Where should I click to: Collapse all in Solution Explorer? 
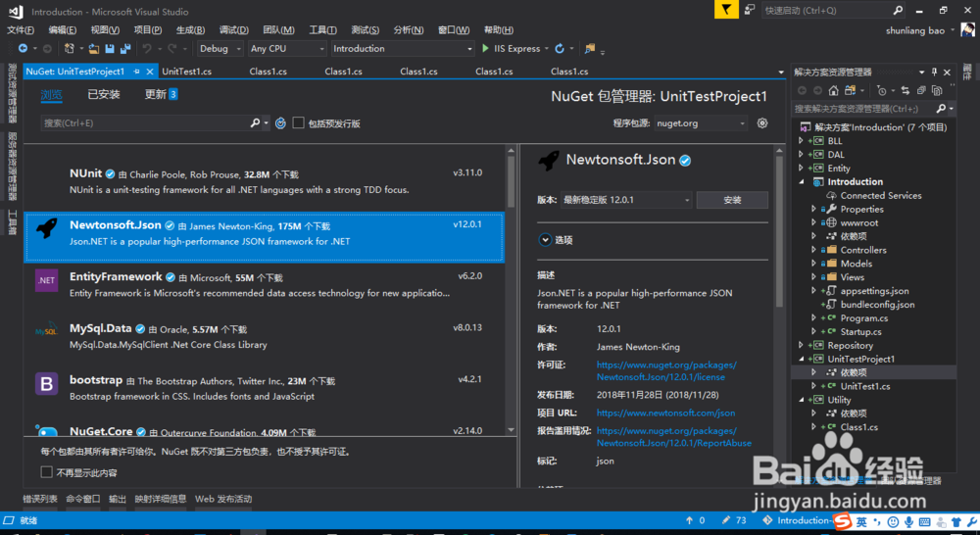coord(921,90)
